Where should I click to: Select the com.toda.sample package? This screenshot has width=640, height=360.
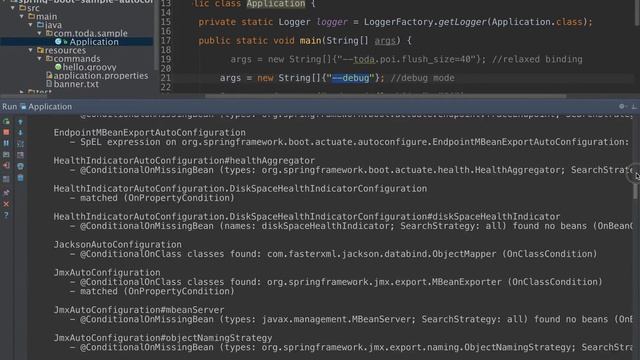[x=91, y=33]
